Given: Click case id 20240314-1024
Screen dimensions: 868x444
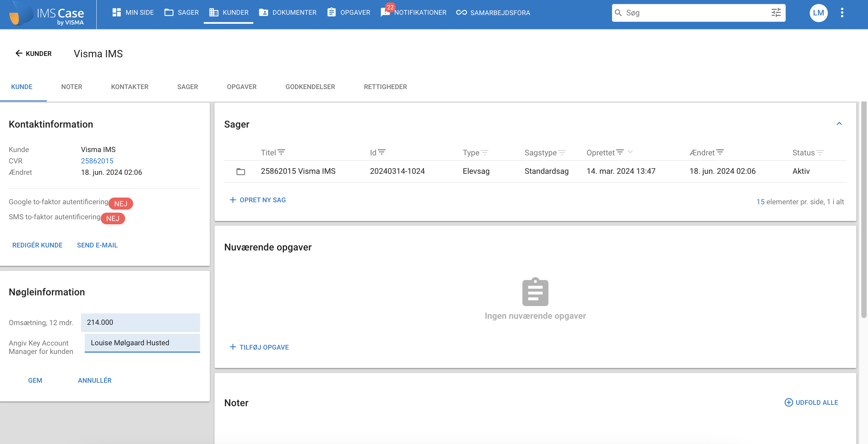Looking at the screenshot, I should pyautogui.click(x=397, y=171).
